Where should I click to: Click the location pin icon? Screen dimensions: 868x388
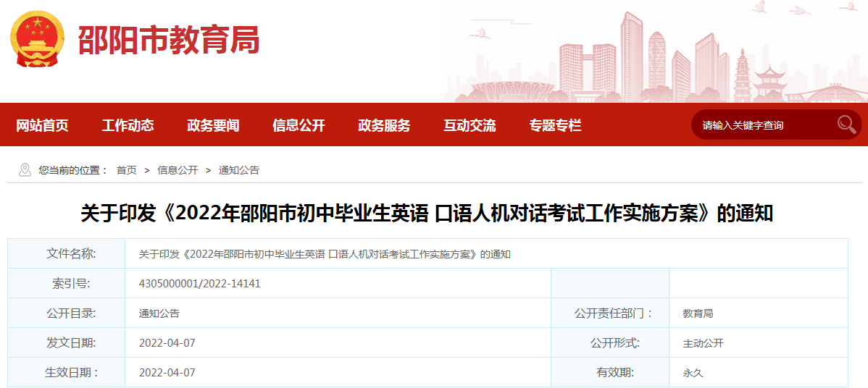click(25, 169)
